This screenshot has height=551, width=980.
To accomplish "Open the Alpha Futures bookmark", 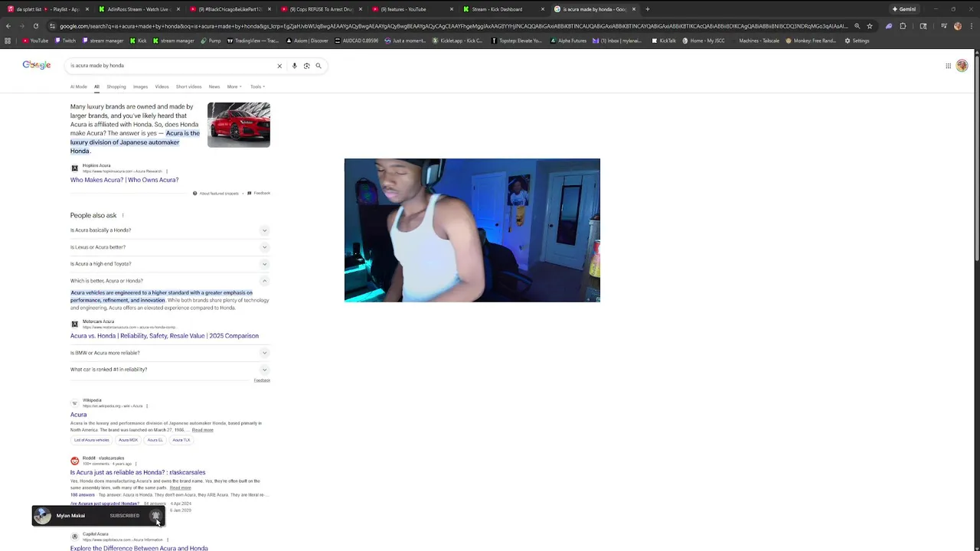I will tap(569, 41).
